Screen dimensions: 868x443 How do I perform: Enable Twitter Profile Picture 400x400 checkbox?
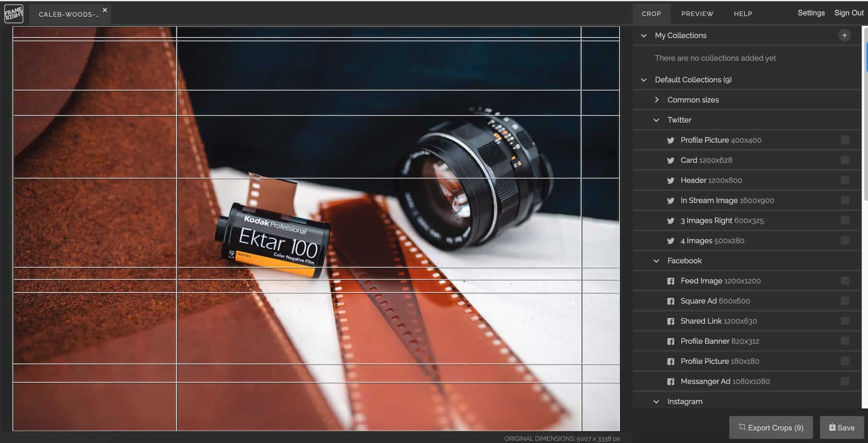click(x=845, y=140)
